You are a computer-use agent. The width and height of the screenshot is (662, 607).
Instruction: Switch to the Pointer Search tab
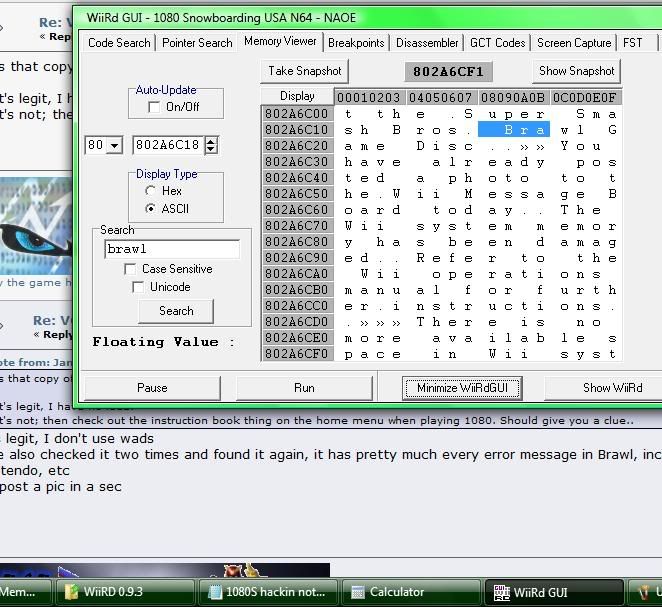pos(197,43)
